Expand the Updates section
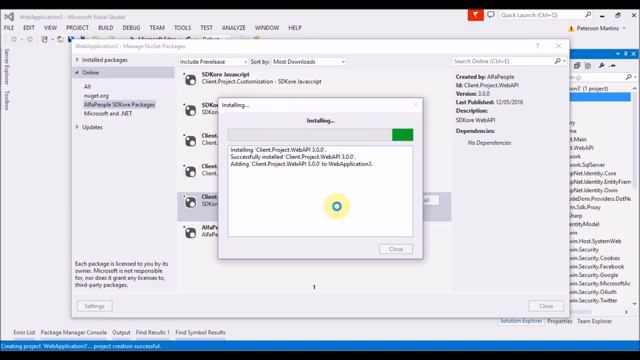Screen dimensions: 640x360 77,127
